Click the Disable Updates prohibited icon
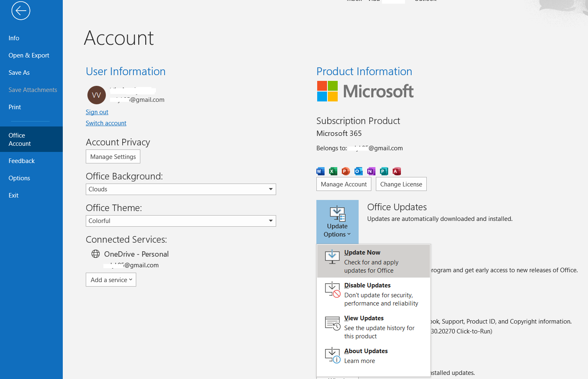The width and height of the screenshot is (588, 379). [332, 289]
